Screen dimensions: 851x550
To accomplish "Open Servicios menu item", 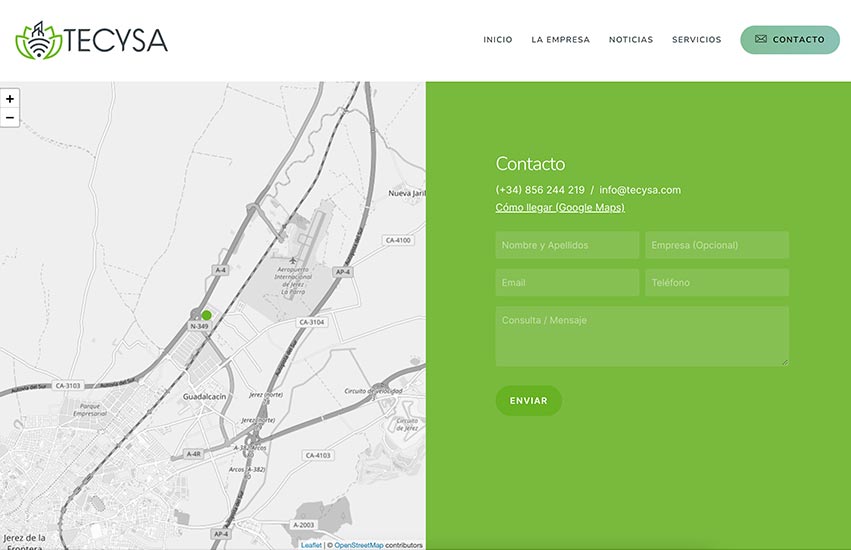I will click(696, 40).
